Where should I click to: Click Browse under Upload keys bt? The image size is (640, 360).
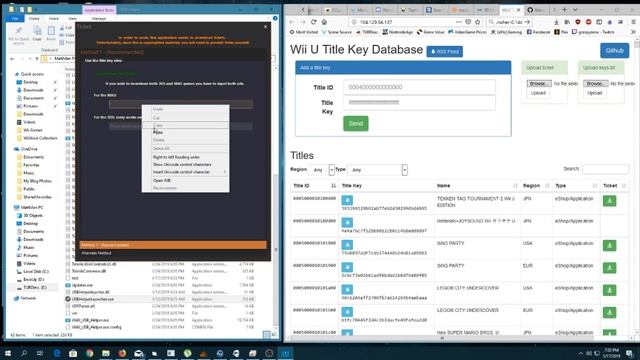pyautogui.click(x=596, y=83)
